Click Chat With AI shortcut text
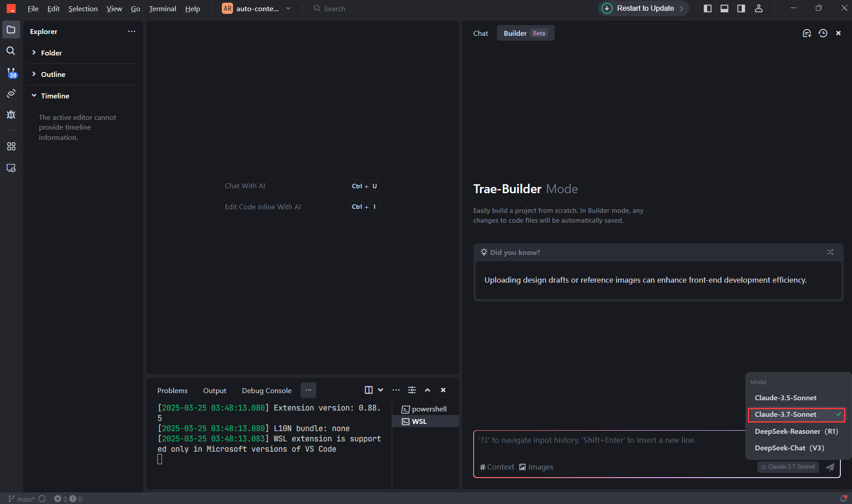852x504 pixels. (245, 186)
